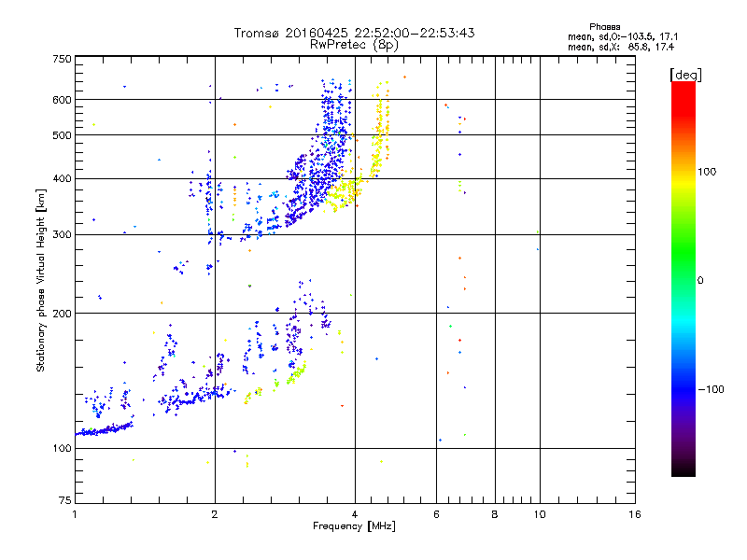Click the y-axis title "Stationary phase Virtual Height [km]"
The width and height of the screenshot is (747, 560).
[x=41, y=280]
